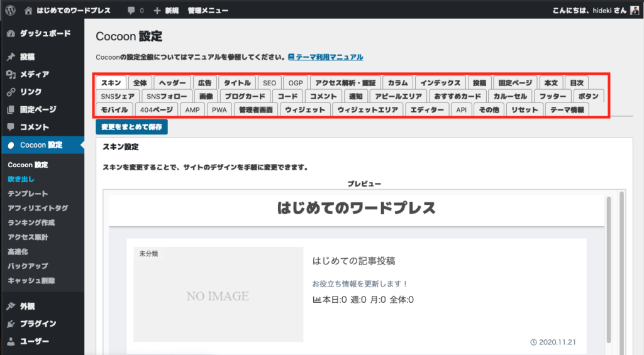The image size is (644, 355).
Task: Open the はじめての記事投稿 preview post title
Action: tap(353, 261)
